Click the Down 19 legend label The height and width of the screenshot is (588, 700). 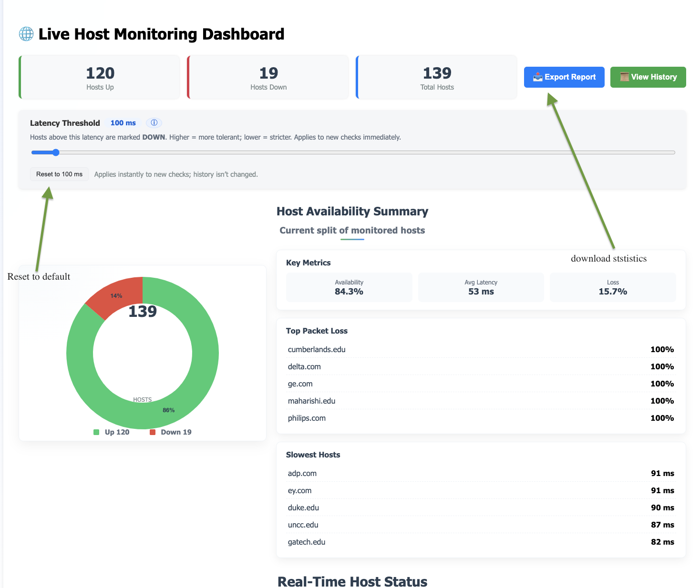click(x=176, y=432)
